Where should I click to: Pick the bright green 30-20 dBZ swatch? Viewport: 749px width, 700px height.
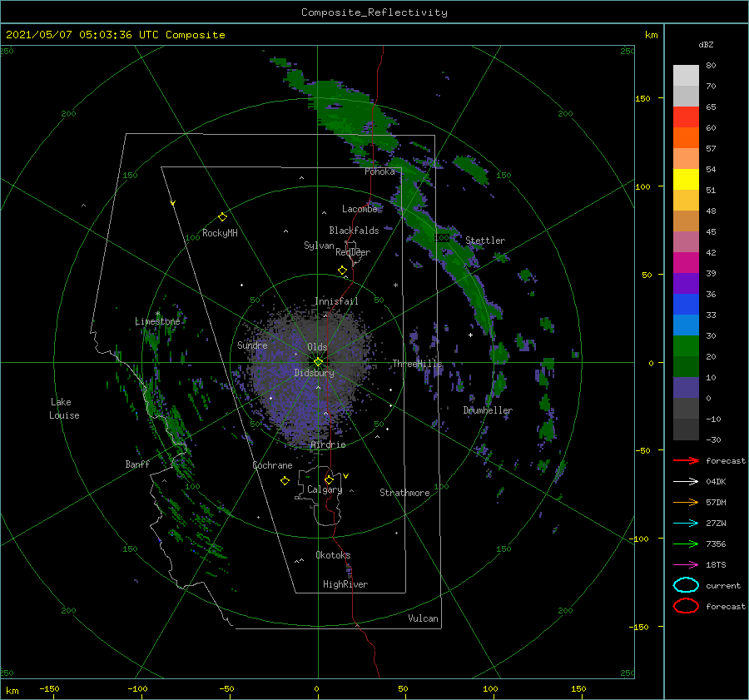686,346
